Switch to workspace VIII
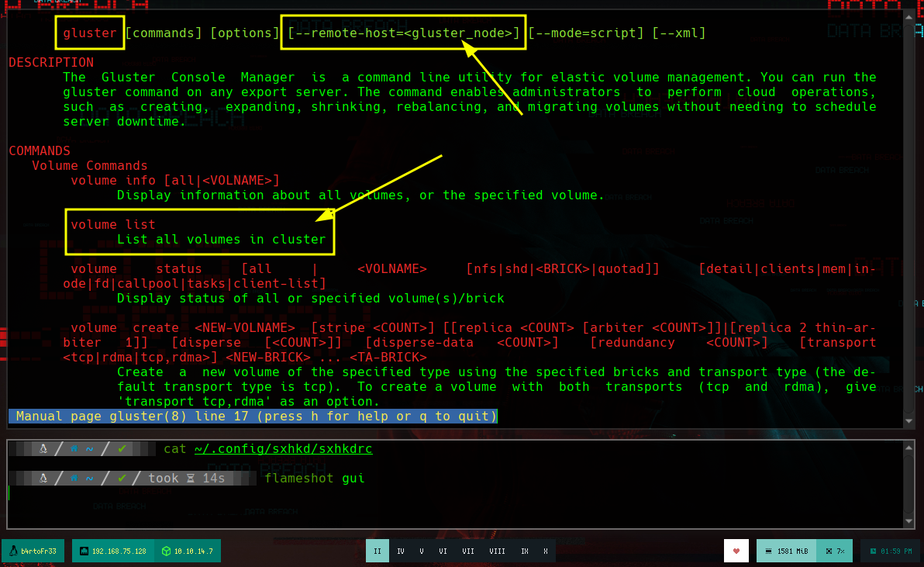The width and height of the screenshot is (924, 567). (497, 551)
